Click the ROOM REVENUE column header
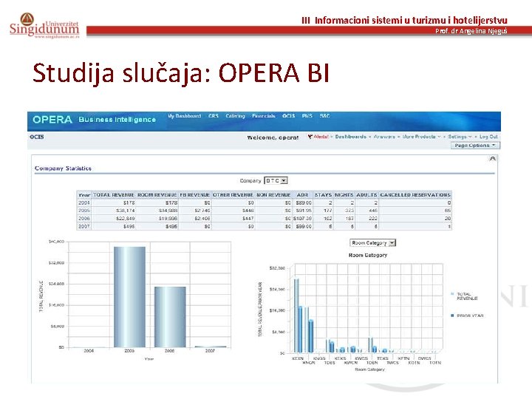 157,195
